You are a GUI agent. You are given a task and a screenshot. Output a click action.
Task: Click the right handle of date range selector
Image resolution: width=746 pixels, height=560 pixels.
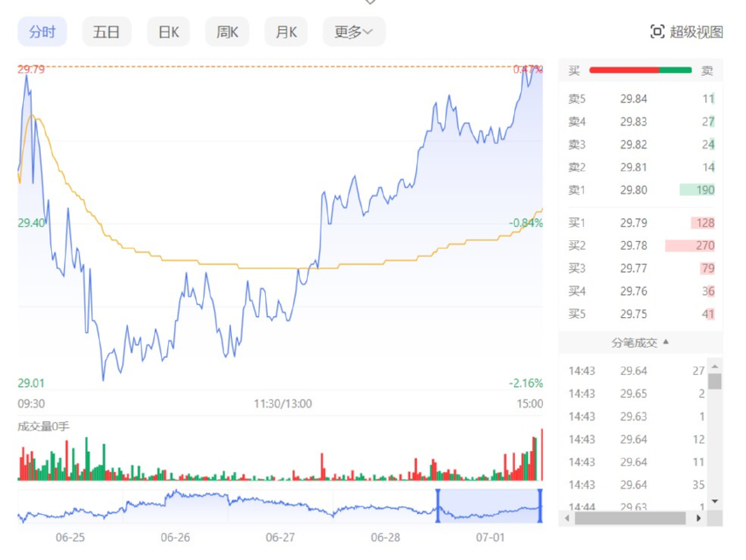tap(540, 505)
